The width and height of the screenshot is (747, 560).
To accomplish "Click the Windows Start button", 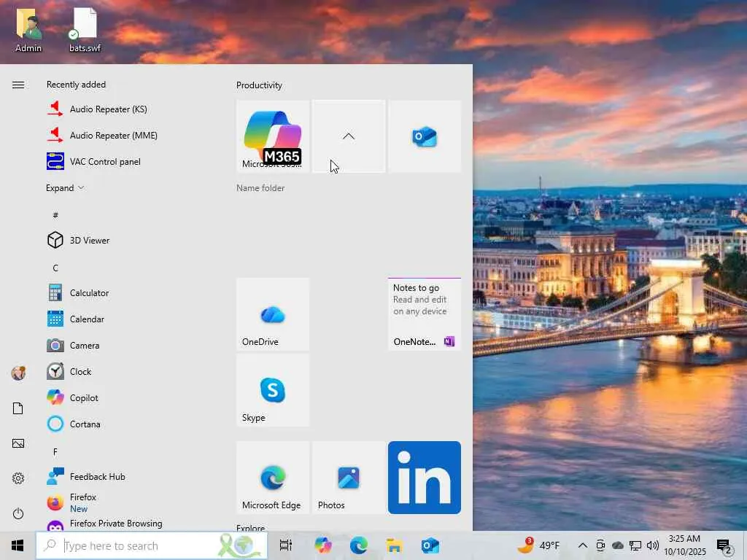I will click(x=18, y=545).
